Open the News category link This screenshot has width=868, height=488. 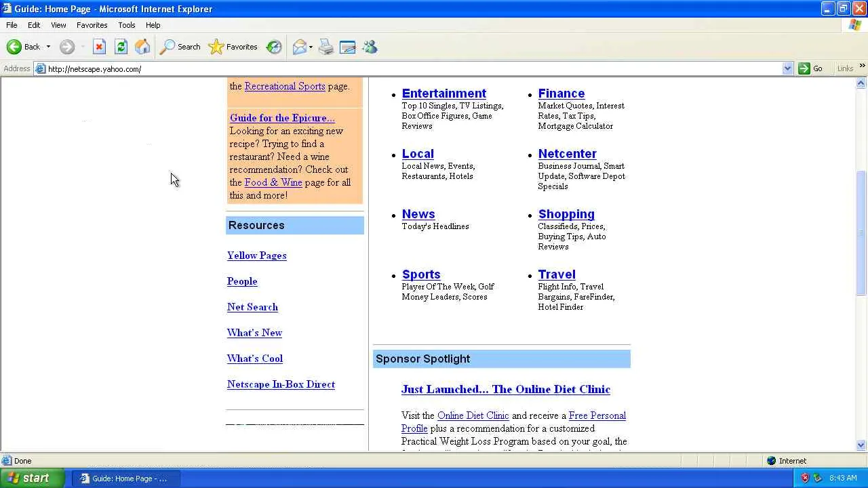pos(418,214)
